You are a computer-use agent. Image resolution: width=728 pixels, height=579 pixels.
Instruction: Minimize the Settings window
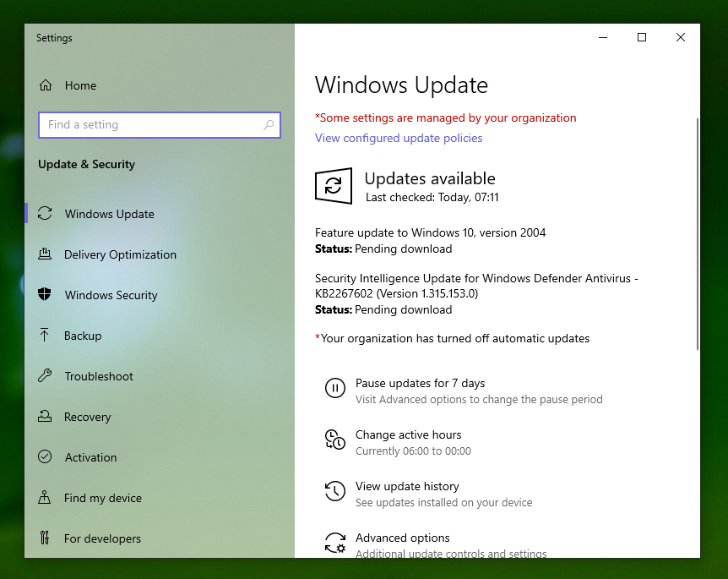click(603, 37)
